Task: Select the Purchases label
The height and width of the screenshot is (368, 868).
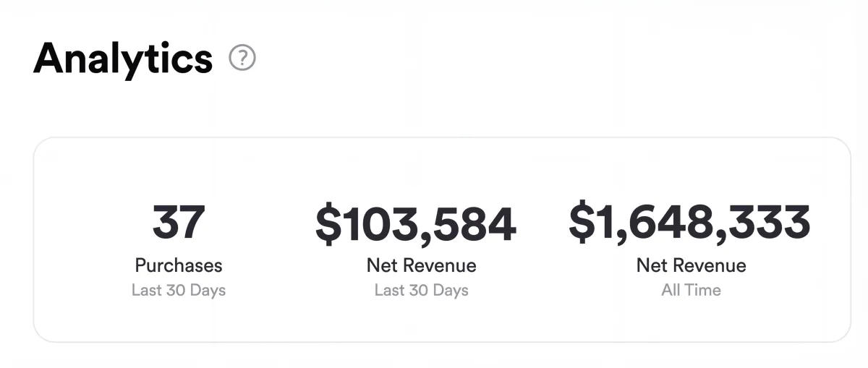Action: click(x=179, y=265)
